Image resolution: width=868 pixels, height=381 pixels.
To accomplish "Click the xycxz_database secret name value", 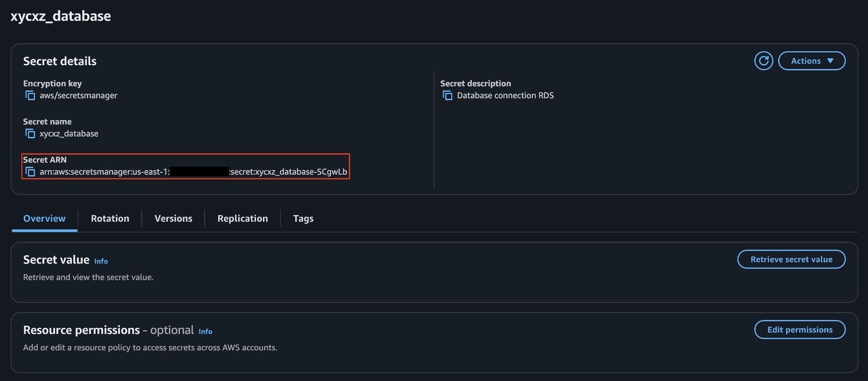I will [69, 134].
